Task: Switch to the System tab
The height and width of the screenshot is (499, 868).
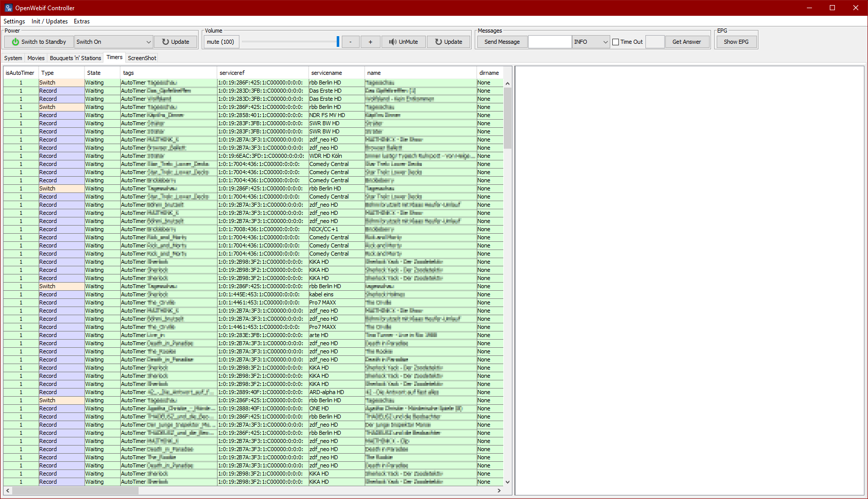Action: click(x=13, y=58)
